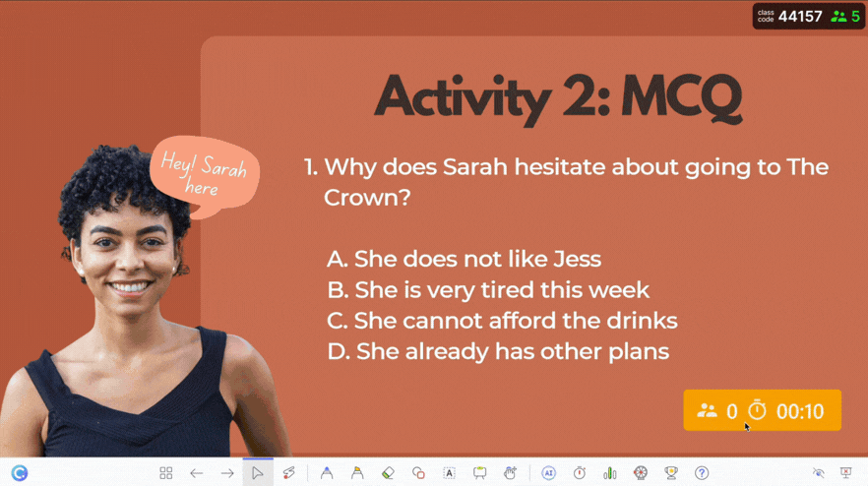Open the timer tool
The width and height of the screenshot is (868, 486).
(x=580, y=473)
